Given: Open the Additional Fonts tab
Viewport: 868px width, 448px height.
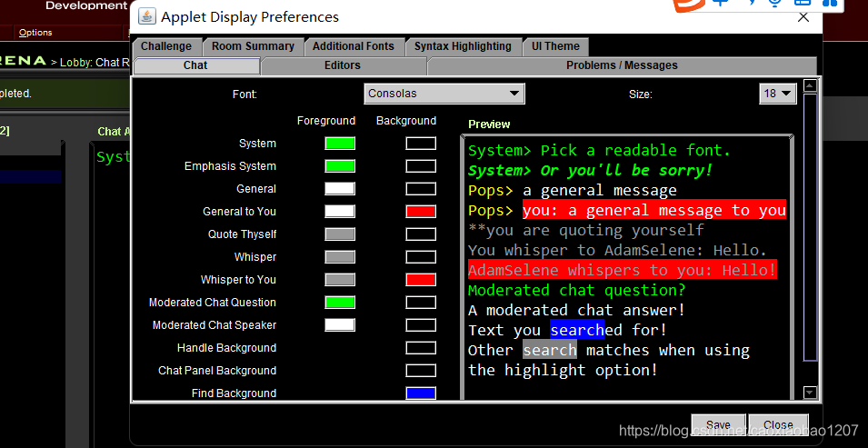Looking at the screenshot, I should click(x=354, y=46).
